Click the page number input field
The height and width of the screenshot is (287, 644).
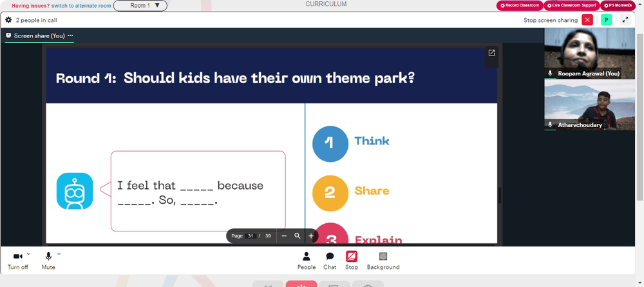click(x=251, y=236)
